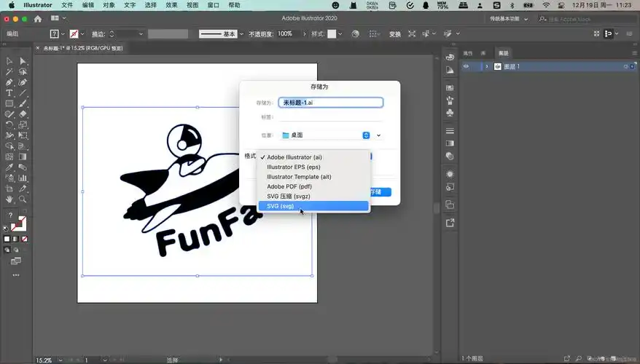
Task: Expand the 图层 1 layer tree
Action: (486, 66)
